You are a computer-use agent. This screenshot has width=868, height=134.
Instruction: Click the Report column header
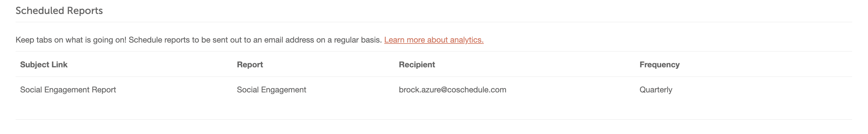pyautogui.click(x=250, y=65)
